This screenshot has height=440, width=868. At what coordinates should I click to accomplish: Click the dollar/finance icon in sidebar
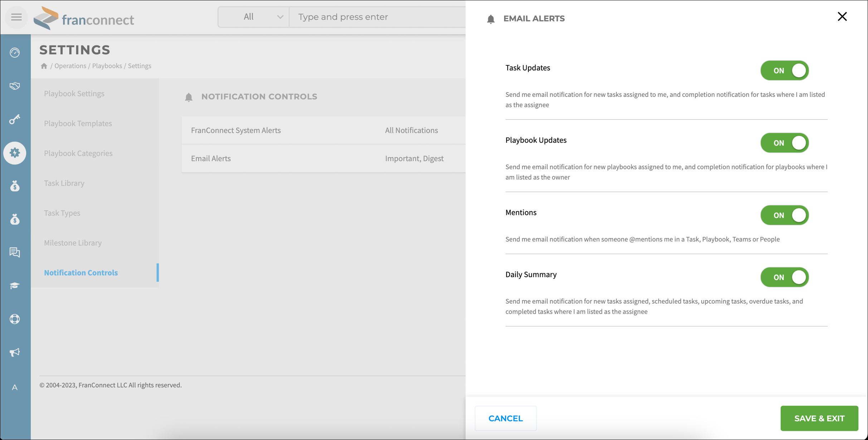click(x=15, y=186)
